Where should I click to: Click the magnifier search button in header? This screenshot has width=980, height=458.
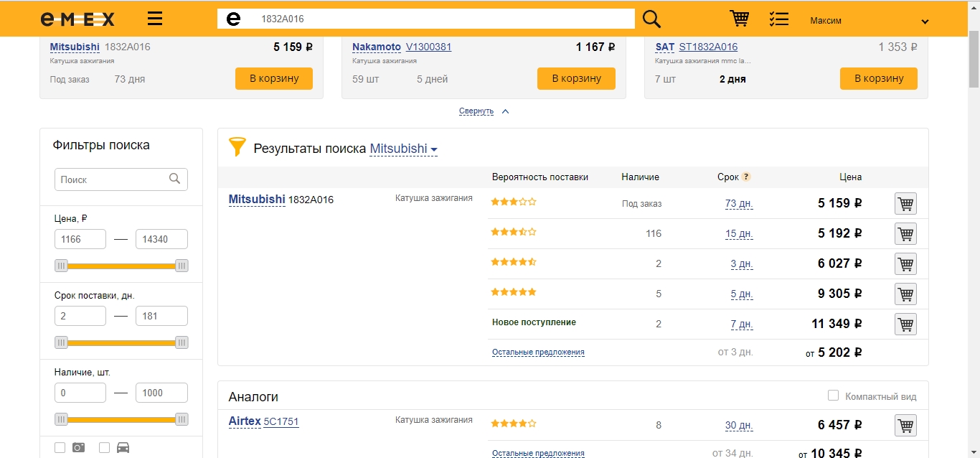click(x=651, y=19)
